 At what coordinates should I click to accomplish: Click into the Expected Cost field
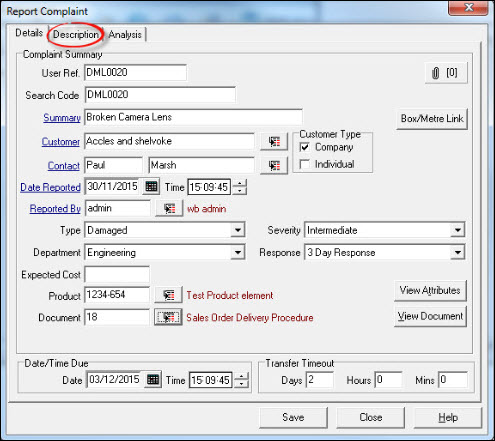(117, 274)
